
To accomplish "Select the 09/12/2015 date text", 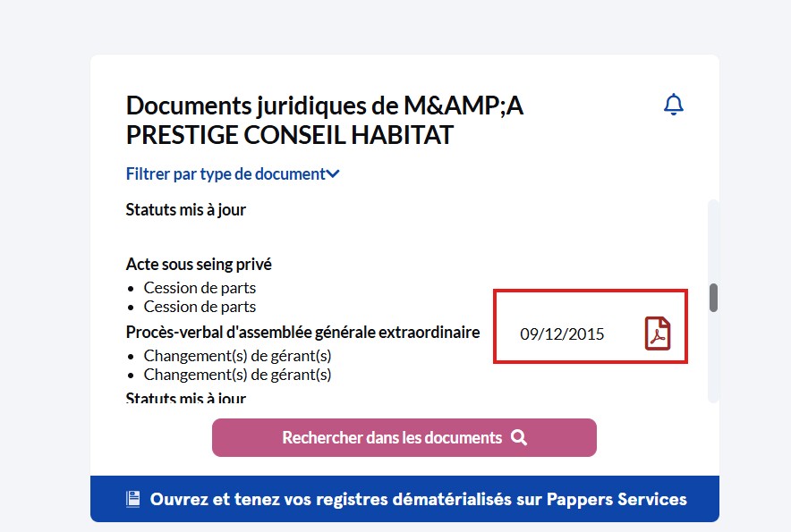I will point(562,334).
